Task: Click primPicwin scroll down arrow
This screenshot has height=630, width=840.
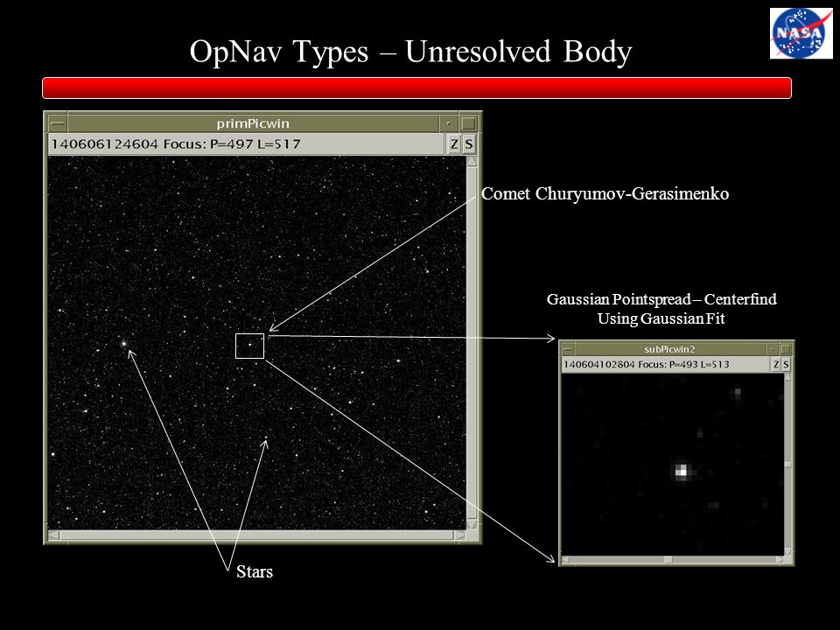Action: point(472,524)
